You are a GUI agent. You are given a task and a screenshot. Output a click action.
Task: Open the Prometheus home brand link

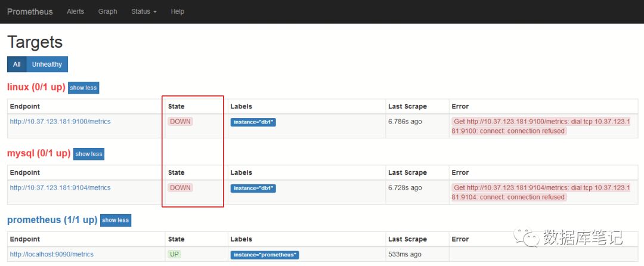tap(30, 11)
